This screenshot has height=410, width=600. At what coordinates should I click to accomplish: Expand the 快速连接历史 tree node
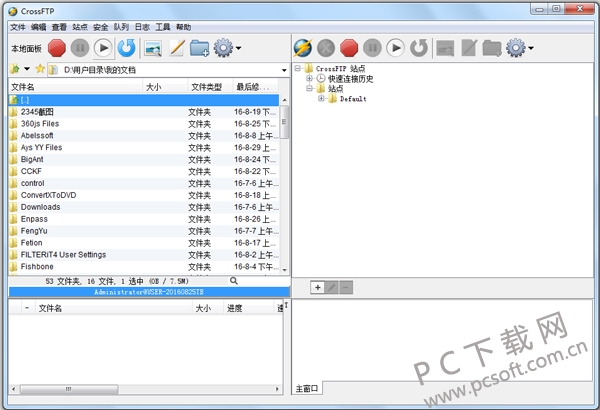[310, 78]
